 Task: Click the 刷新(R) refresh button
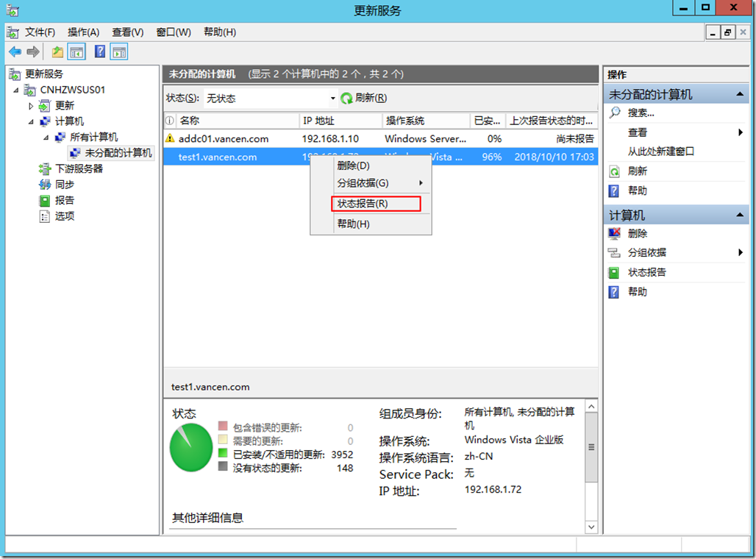tap(364, 98)
